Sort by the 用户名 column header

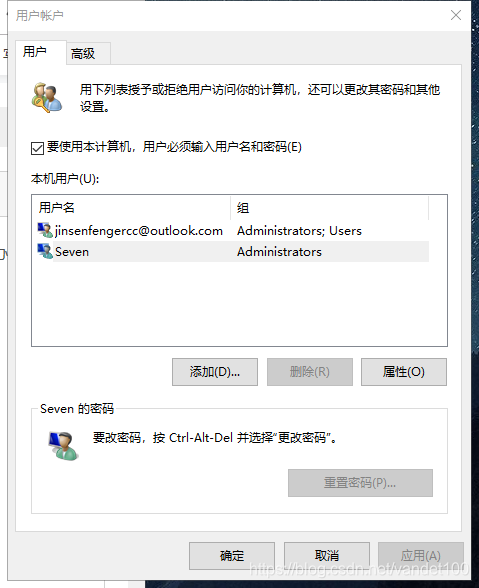coord(131,207)
